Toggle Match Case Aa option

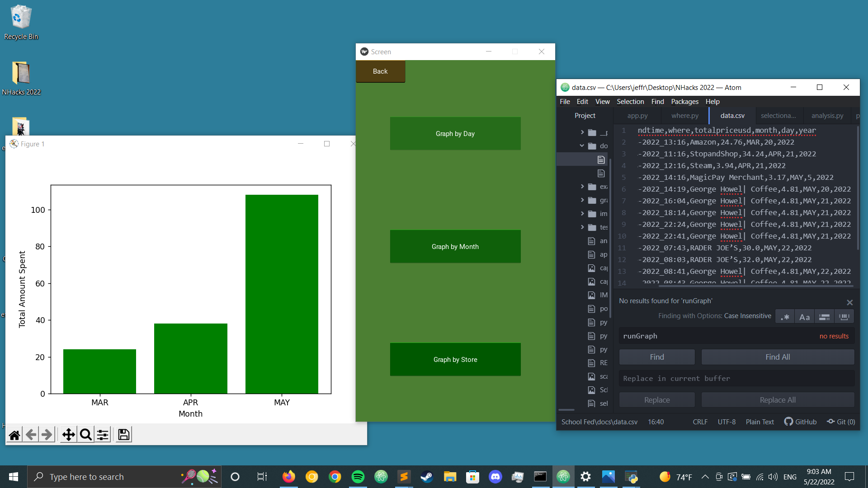click(804, 317)
